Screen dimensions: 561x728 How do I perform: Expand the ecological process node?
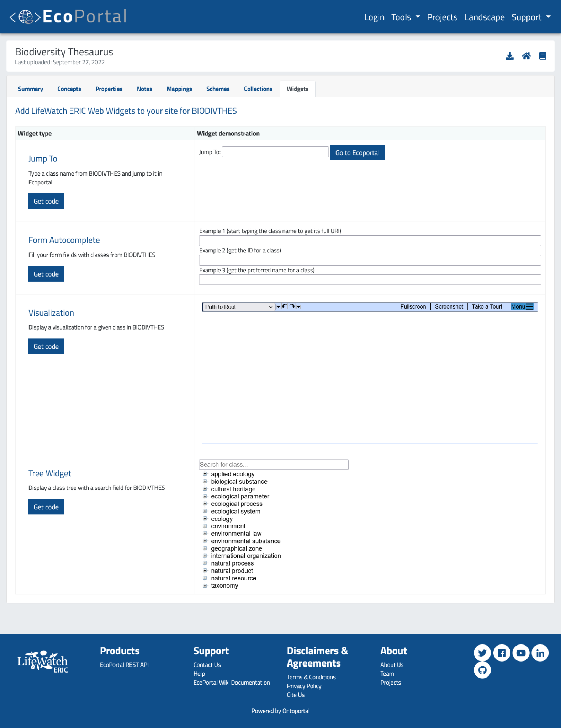(205, 504)
